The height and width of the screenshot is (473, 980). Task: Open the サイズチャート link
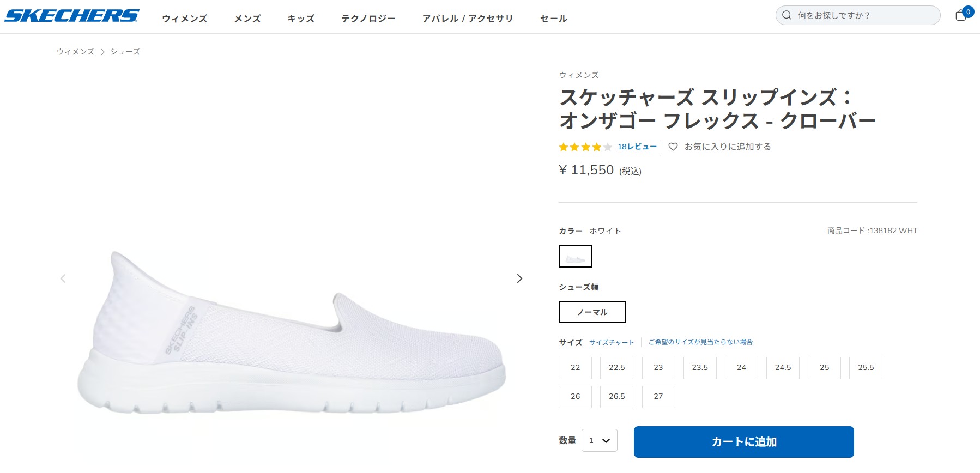point(611,342)
